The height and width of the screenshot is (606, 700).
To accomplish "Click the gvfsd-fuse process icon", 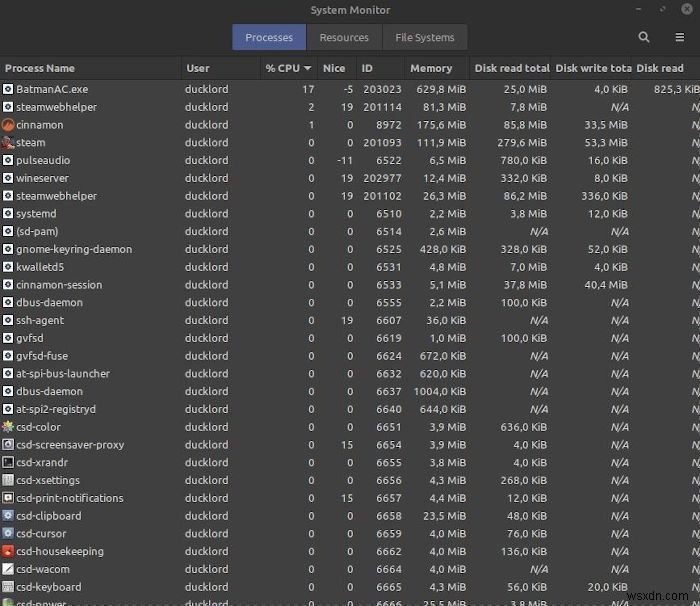I will click(x=8, y=355).
